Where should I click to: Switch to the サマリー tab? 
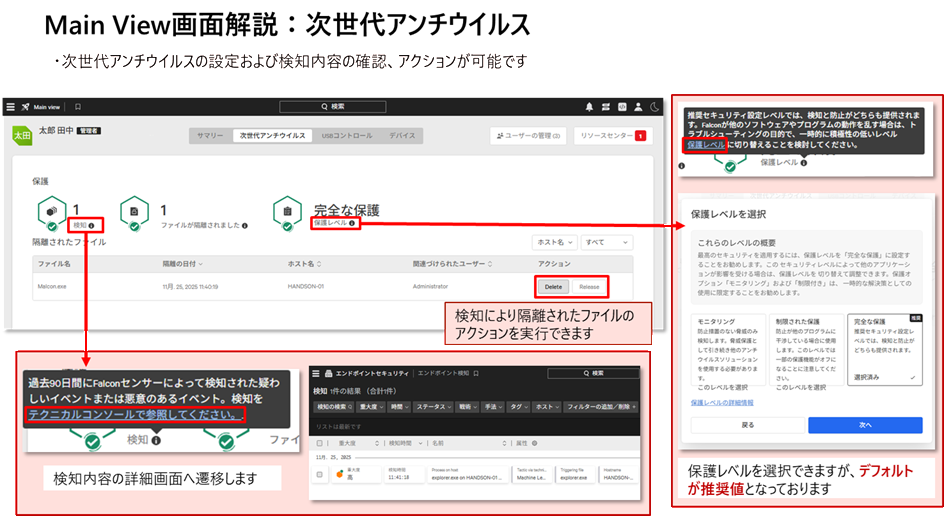click(210, 135)
